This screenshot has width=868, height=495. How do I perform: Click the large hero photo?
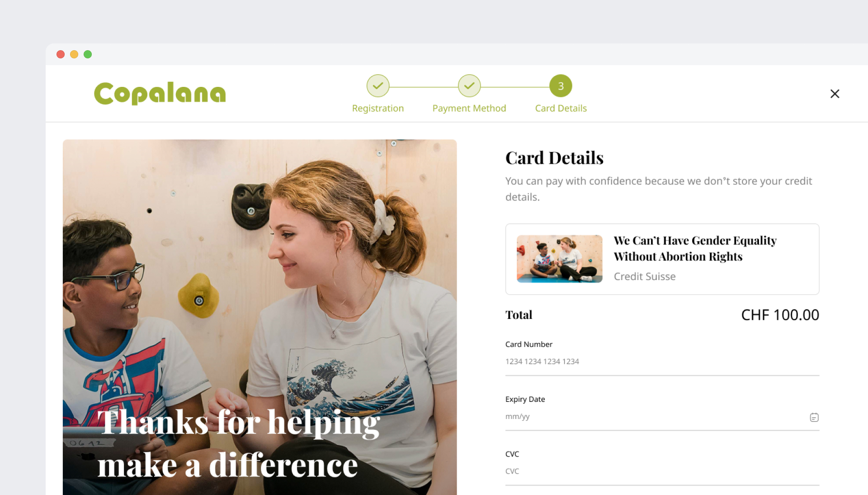click(x=259, y=317)
